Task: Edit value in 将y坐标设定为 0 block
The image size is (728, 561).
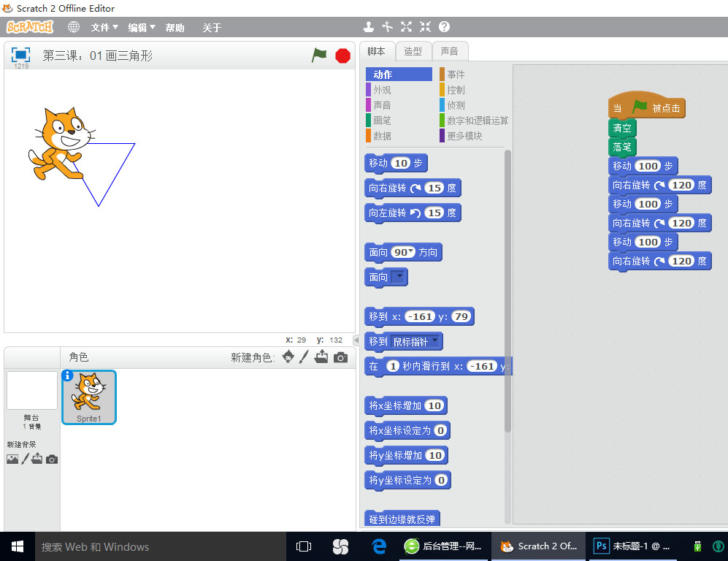Action: click(442, 480)
